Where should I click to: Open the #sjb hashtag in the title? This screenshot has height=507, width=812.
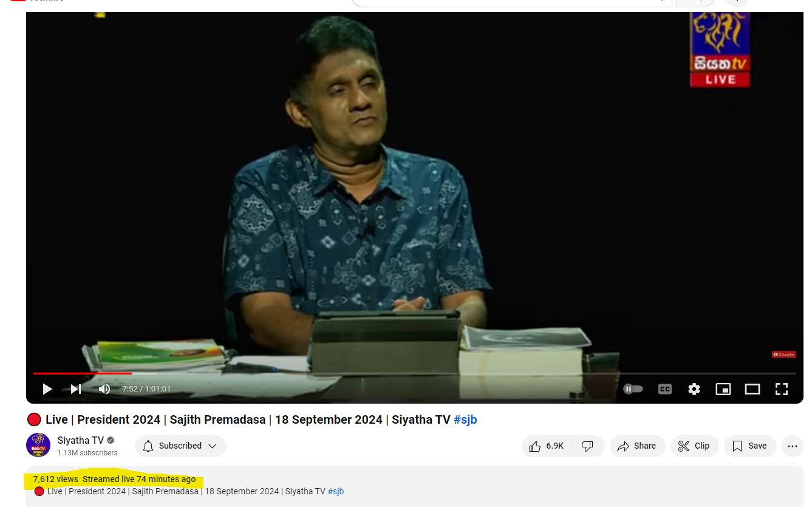[465, 419]
